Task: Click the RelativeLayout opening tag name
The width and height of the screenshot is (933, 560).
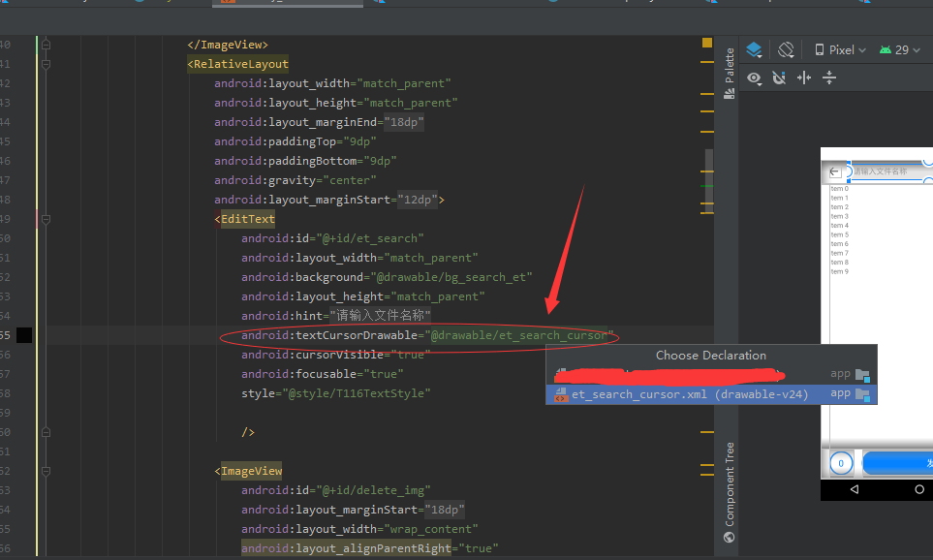Action: coord(241,64)
